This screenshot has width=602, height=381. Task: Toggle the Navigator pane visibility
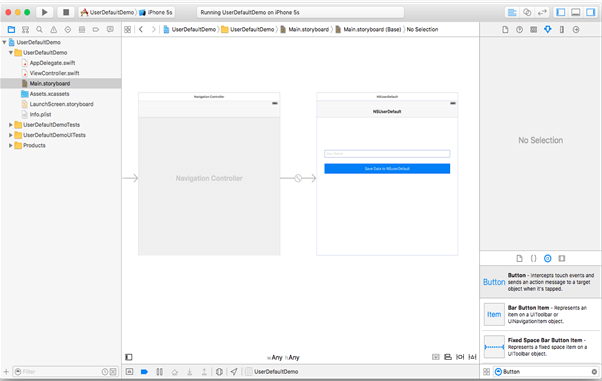click(561, 12)
